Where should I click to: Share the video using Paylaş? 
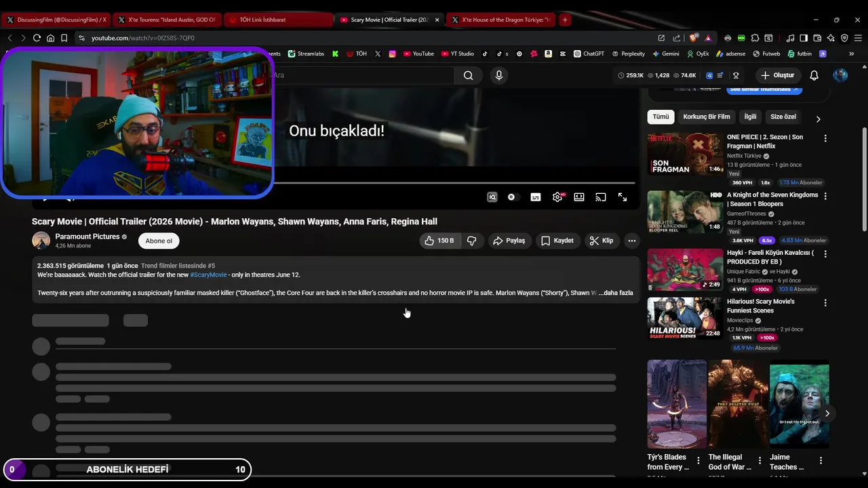coord(509,241)
